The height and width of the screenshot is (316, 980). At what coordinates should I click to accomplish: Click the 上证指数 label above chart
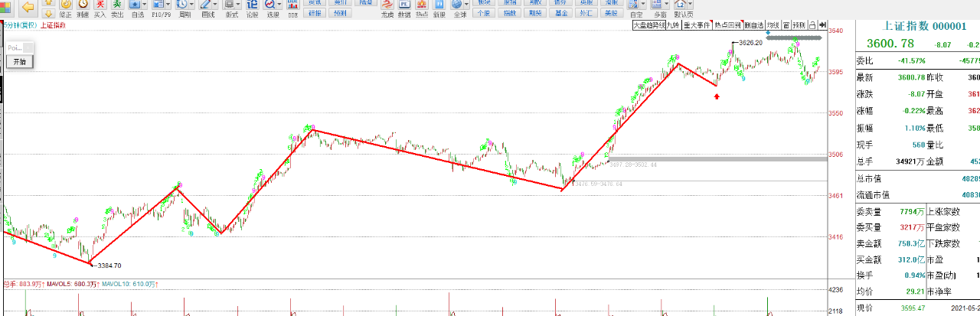click(x=53, y=25)
